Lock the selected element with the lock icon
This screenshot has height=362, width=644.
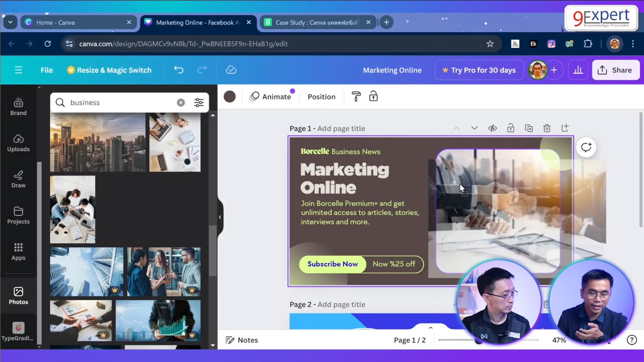pyautogui.click(x=373, y=96)
